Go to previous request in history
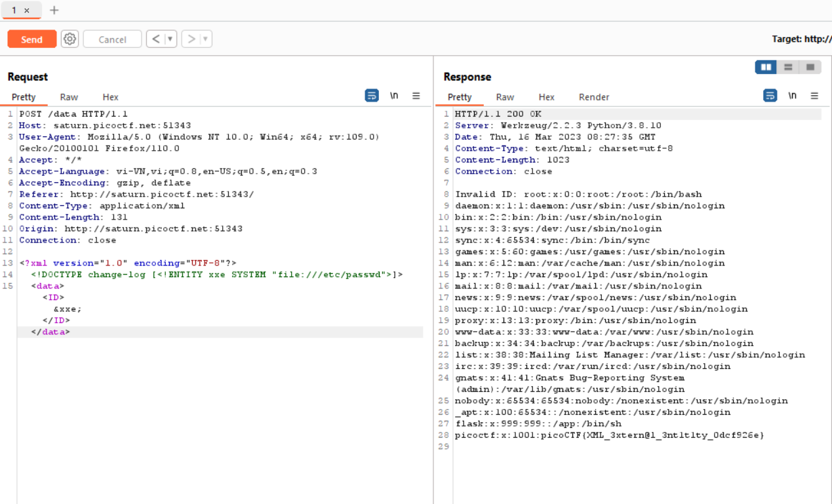This screenshot has height=504, width=832. (155, 39)
